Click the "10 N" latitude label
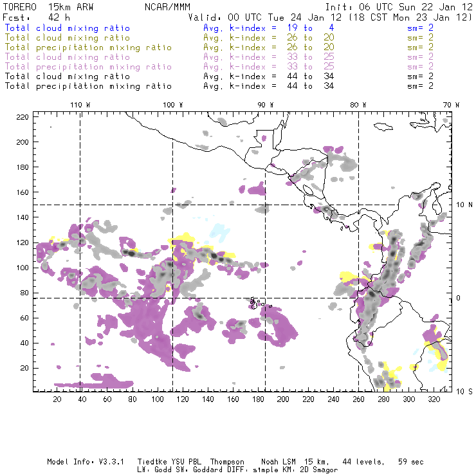 [x=464, y=205]
